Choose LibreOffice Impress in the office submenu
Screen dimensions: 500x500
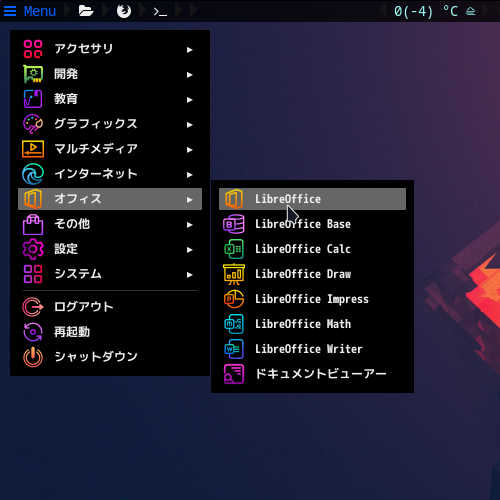(312, 299)
